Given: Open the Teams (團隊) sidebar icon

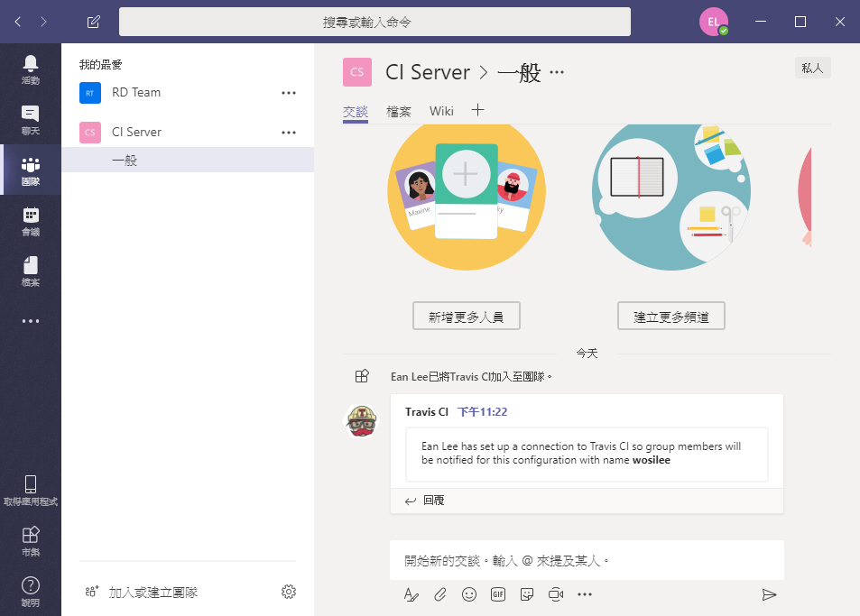Looking at the screenshot, I should (x=30, y=170).
